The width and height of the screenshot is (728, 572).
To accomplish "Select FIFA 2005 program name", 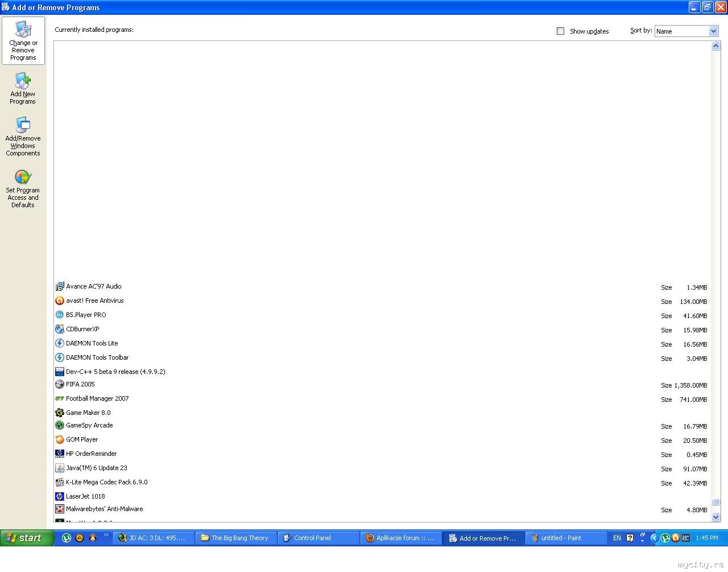I will click(80, 384).
